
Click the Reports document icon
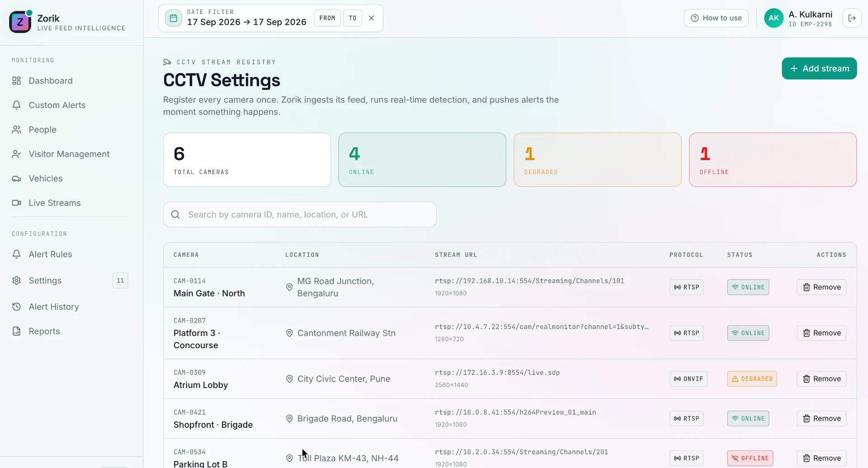pyautogui.click(x=17, y=331)
